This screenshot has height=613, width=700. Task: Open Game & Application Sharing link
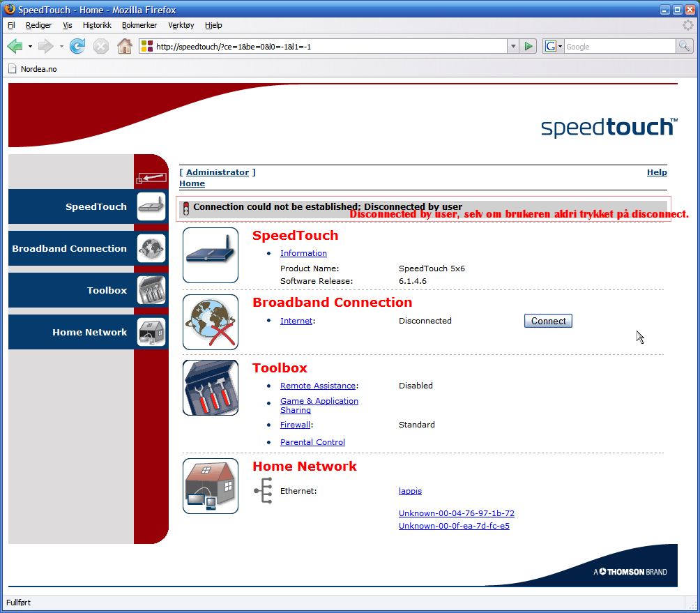click(x=319, y=405)
